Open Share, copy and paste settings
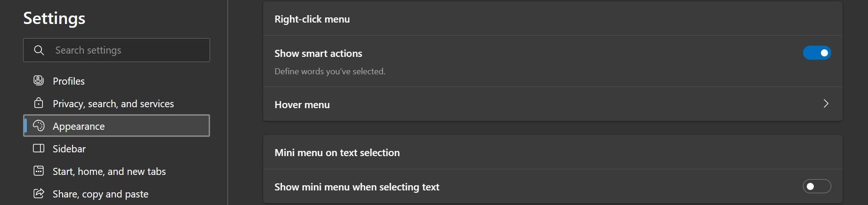This screenshot has width=868, height=205. [100, 194]
